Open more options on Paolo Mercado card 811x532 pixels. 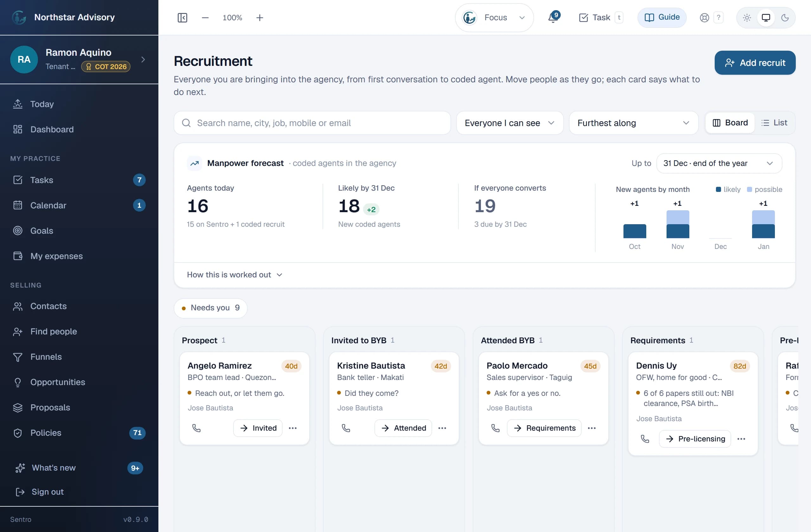click(592, 428)
